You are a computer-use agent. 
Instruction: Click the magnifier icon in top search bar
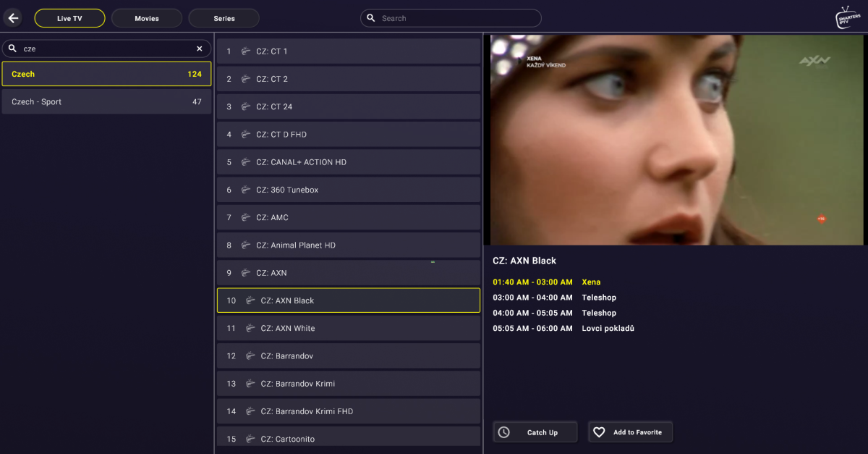(371, 18)
